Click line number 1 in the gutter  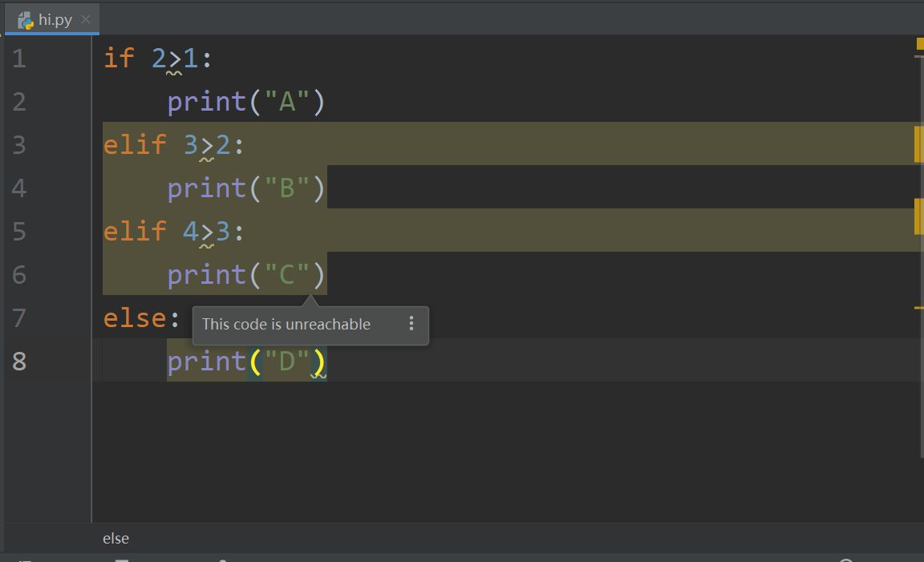click(19, 59)
